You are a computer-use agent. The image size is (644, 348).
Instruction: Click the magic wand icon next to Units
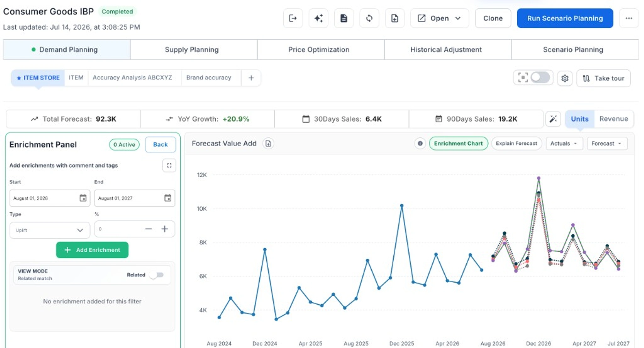click(553, 119)
